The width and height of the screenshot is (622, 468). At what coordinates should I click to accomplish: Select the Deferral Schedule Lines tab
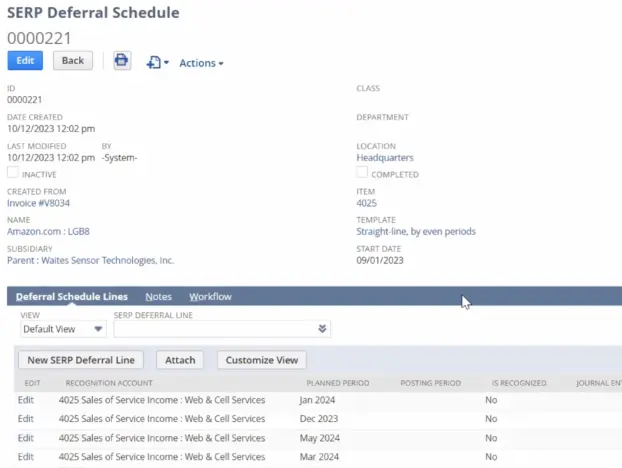pos(72,297)
